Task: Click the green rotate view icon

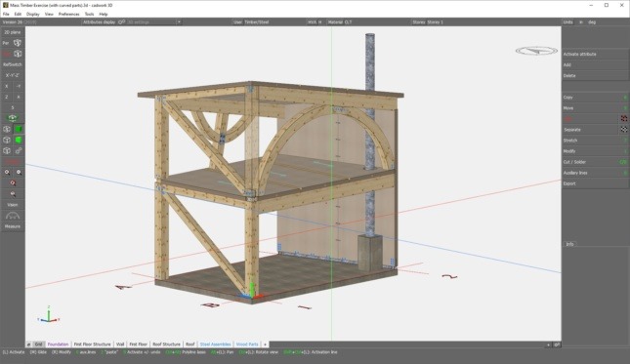Action: pyautogui.click(x=13, y=118)
